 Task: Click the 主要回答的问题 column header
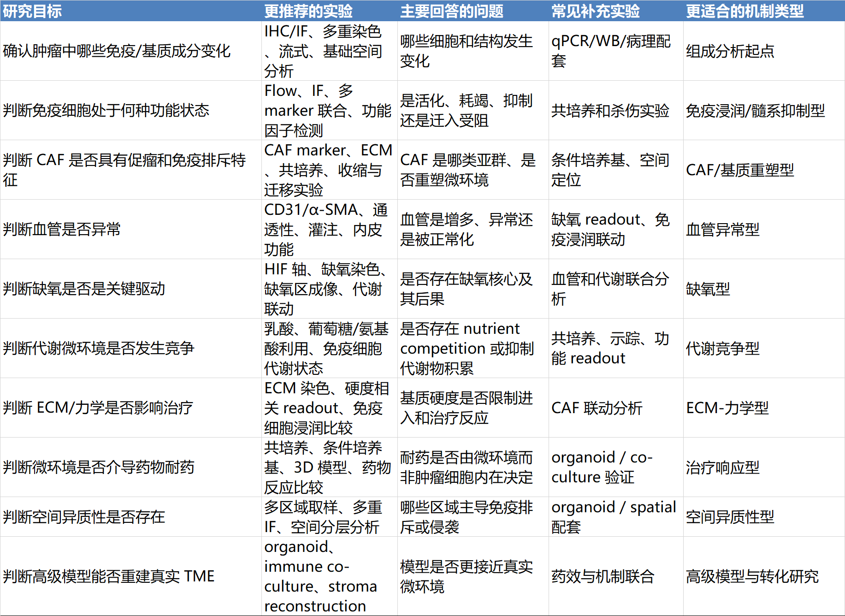(x=451, y=11)
